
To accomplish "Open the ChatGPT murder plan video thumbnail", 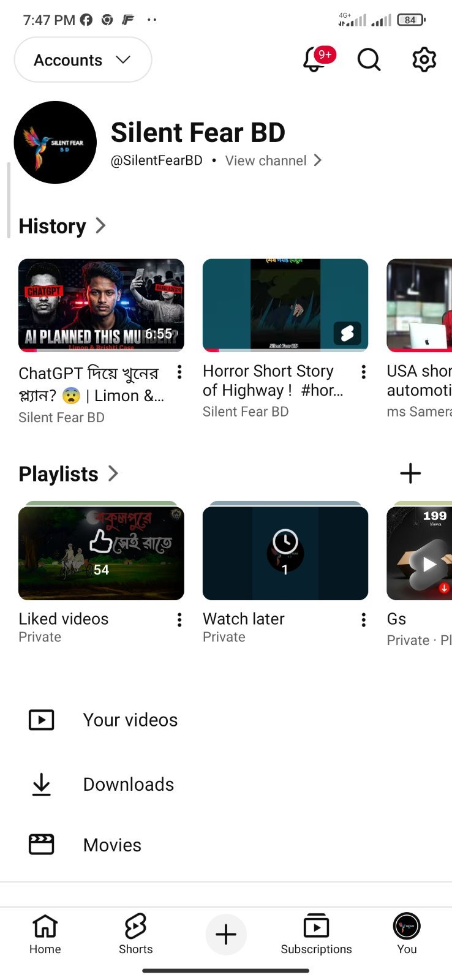I will coord(101,305).
